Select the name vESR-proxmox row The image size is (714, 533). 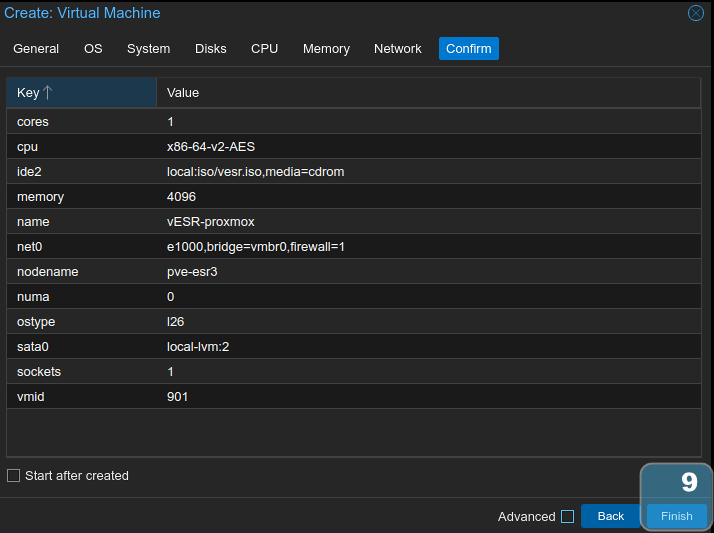[x=353, y=222]
